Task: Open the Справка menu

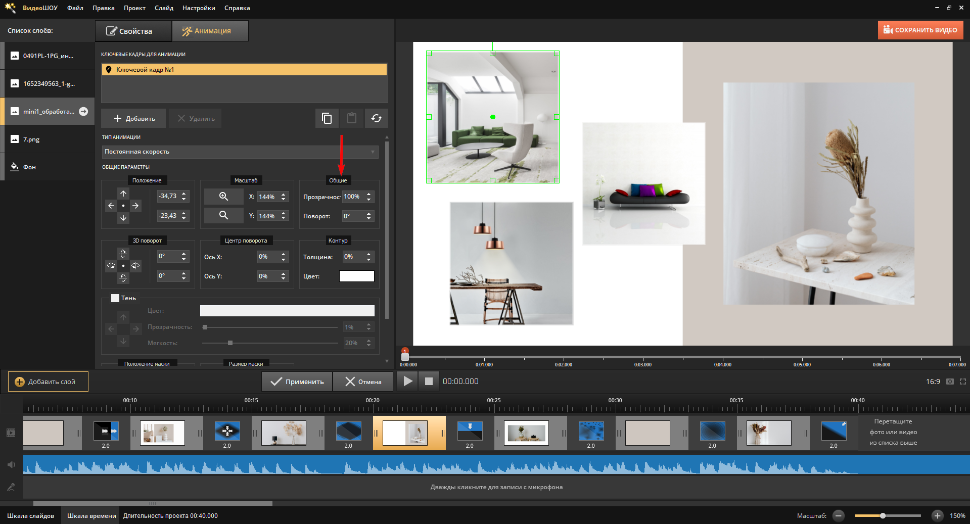Action: click(x=238, y=8)
